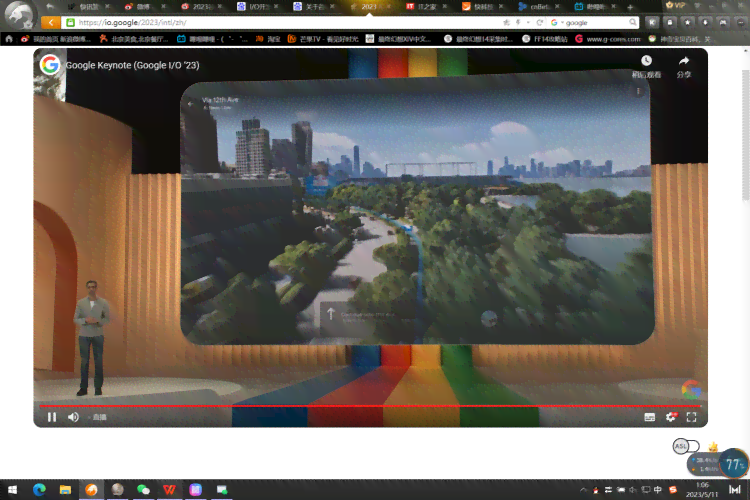This screenshot has height=500, width=750.
Task: Open WeChat from the taskbar
Action: [143, 489]
